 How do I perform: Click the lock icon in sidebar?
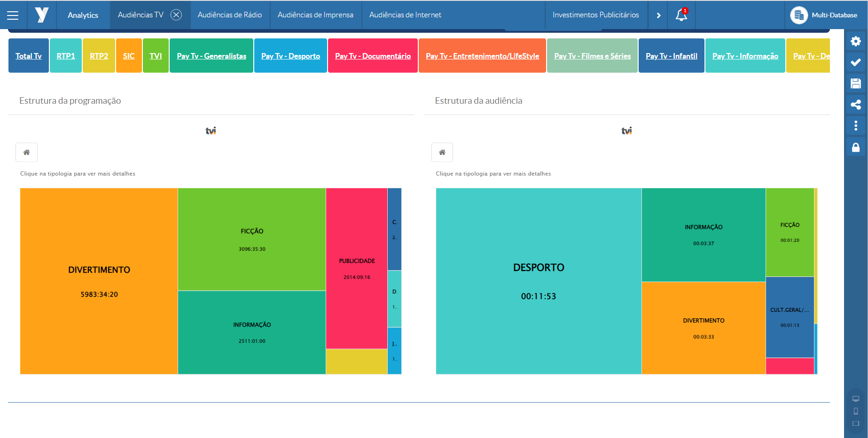click(855, 147)
